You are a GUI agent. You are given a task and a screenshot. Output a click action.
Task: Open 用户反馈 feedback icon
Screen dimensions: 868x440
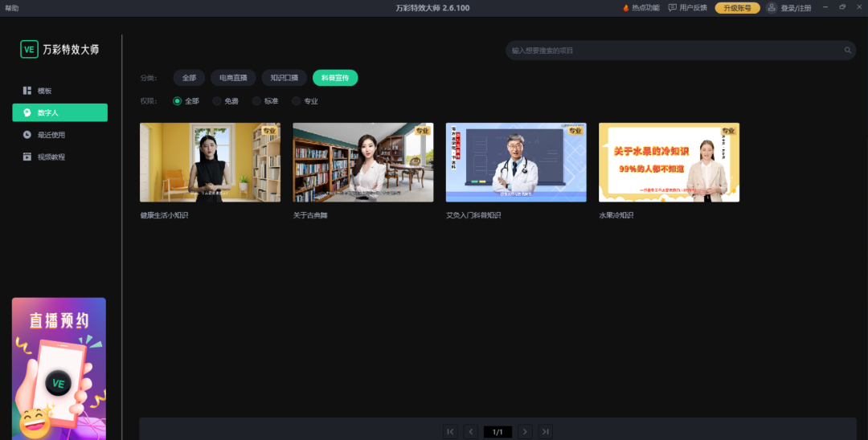coord(672,8)
